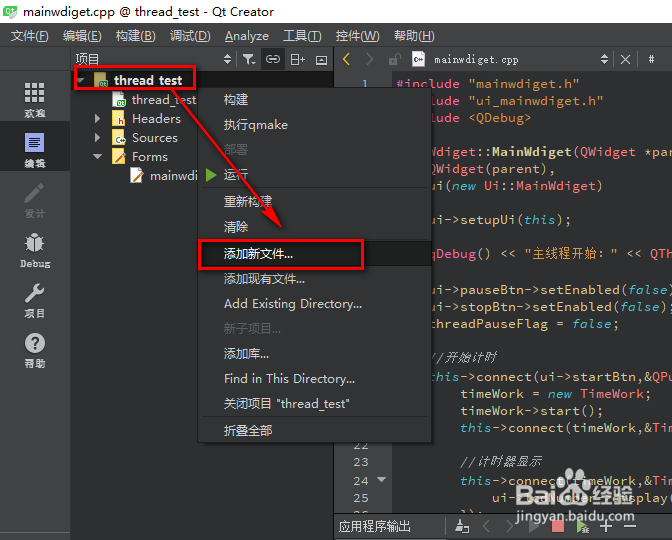Open Projects (项目) mode wrench icon
The image size is (672, 540).
point(34,301)
